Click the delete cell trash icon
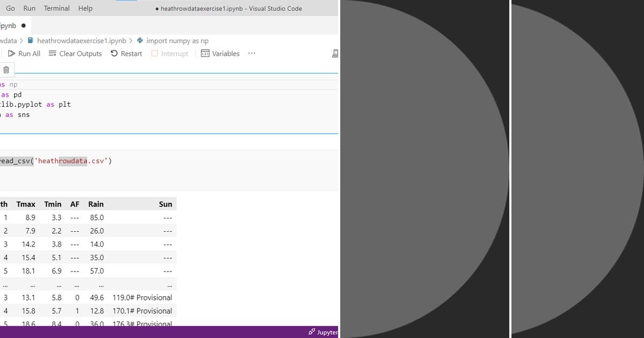Screen dimensions: 644x338 [x=6, y=70]
